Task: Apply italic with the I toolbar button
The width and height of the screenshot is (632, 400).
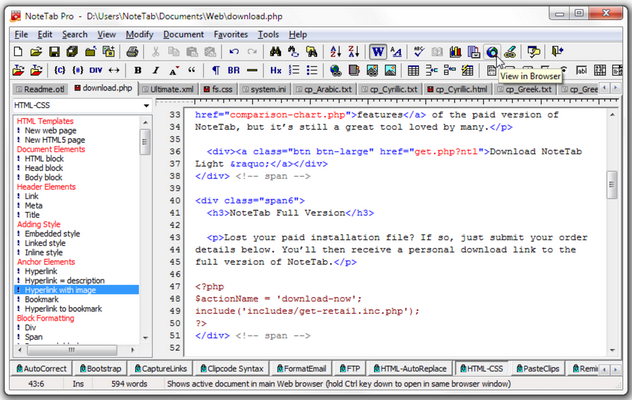Action: click(x=156, y=70)
